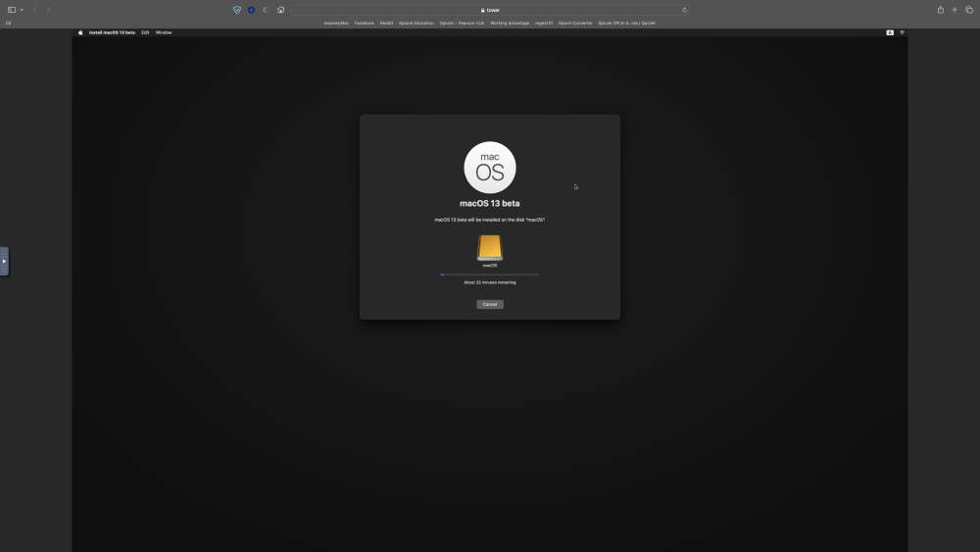Open the Splunk Education bookmark
This screenshot has width=980, height=552.
[x=416, y=24]
